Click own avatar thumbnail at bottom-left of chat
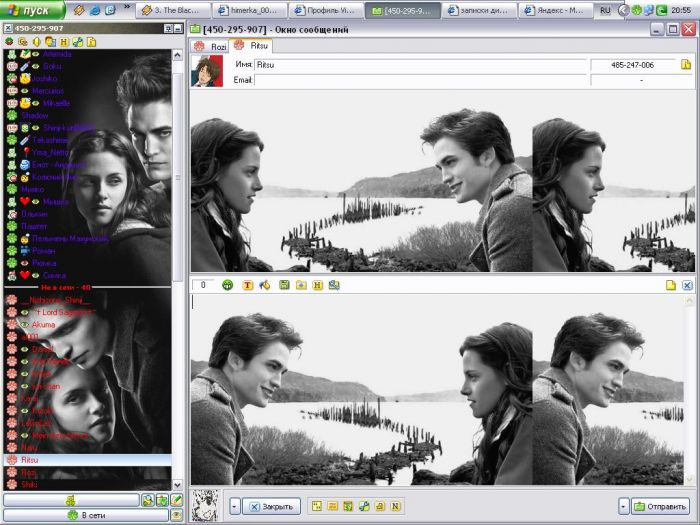Screen dimensions: 700x525 (205, 506)
